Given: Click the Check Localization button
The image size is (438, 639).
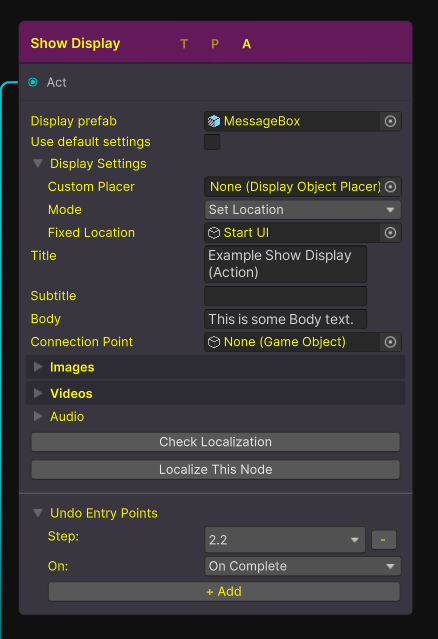Looking at the screenshot, I should click(x=216, y=442).
